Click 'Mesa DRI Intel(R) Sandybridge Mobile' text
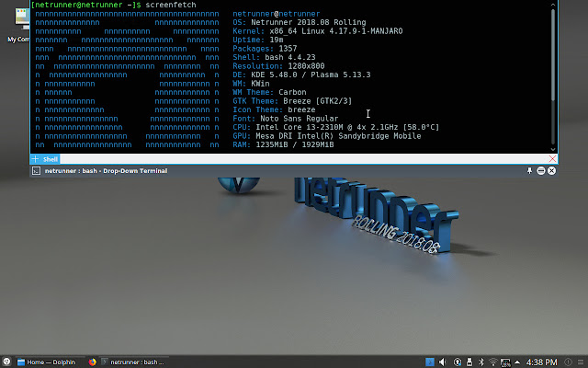This screenshot has width=588, height=368. [x=338, y=136]
